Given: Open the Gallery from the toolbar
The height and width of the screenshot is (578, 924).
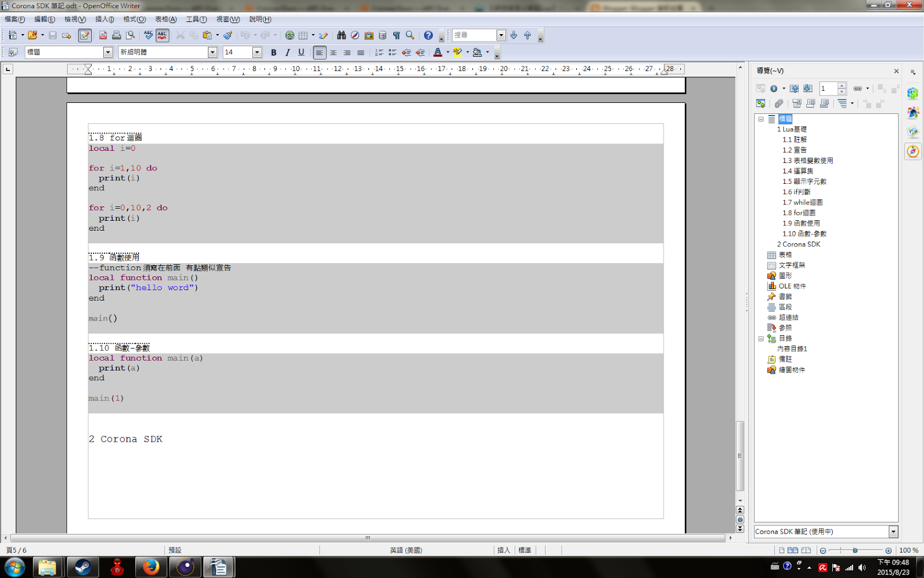Looking at the screenshot, I should [x=369, y=35].
